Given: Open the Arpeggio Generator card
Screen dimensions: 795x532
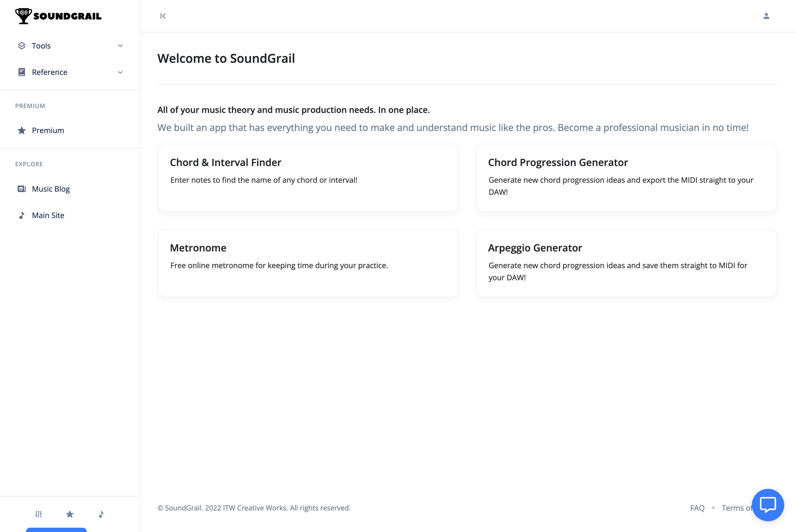Looking at the screenshot, I should click(627, 263).
